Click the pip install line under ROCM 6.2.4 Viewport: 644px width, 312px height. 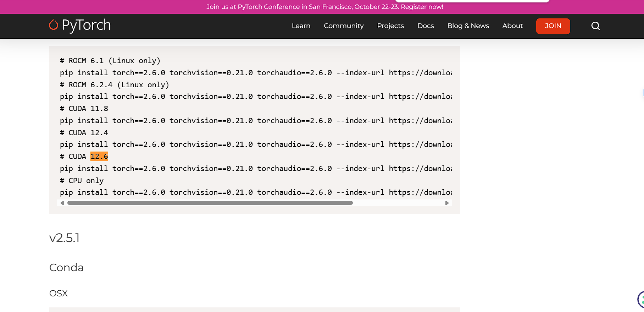256,97
